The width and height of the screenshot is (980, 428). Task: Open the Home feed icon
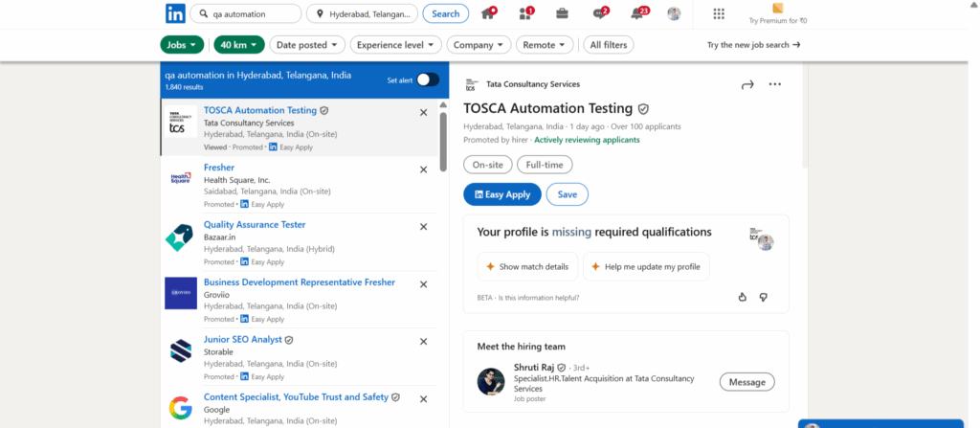(489, 13)
